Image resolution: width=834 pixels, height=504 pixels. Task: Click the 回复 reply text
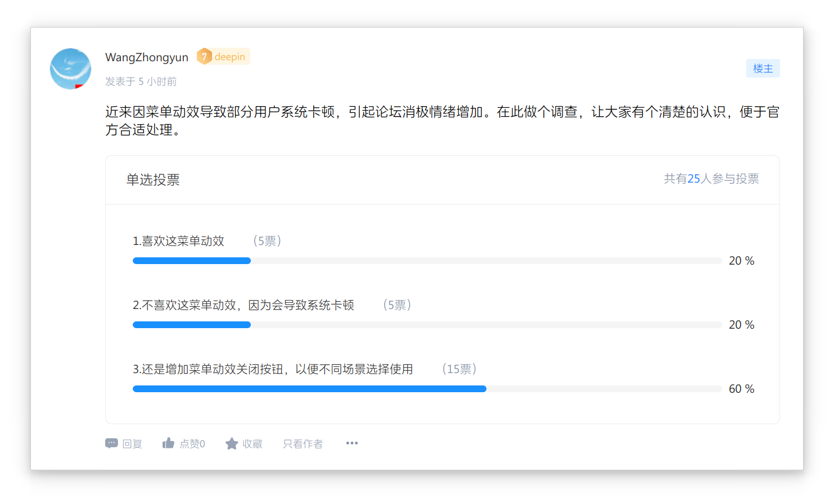click(132, 444)
